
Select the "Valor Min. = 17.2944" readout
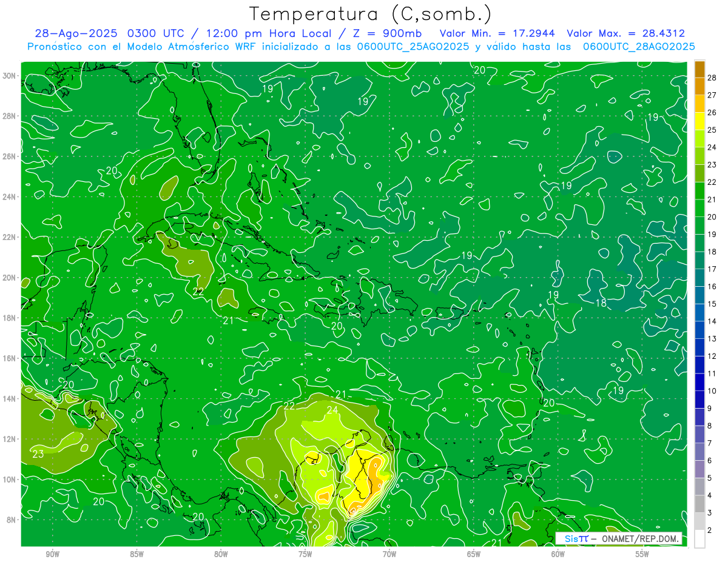pos(498,33)
